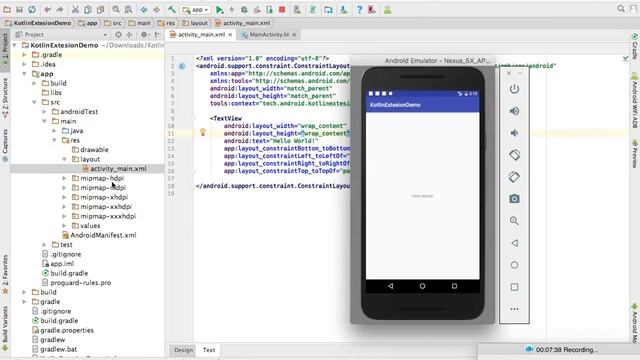Image resolution: width=640 pixels, height=360 pixels.
Task: Click the Find magnifier icon
Action: 116,9
